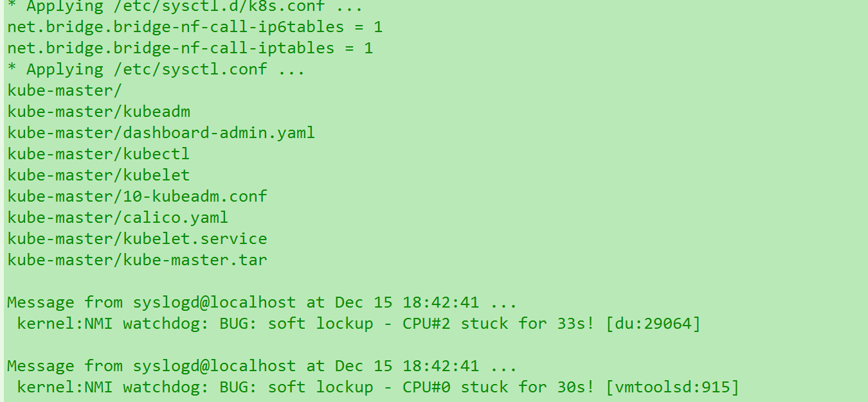Click the first "Message from syslogd@localhost" line
This screenshot has height=402, width=868.
coord(262,302)
